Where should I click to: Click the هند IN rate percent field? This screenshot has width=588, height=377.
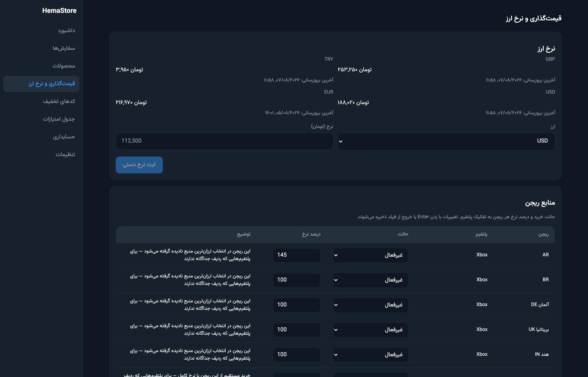(297, 355)
